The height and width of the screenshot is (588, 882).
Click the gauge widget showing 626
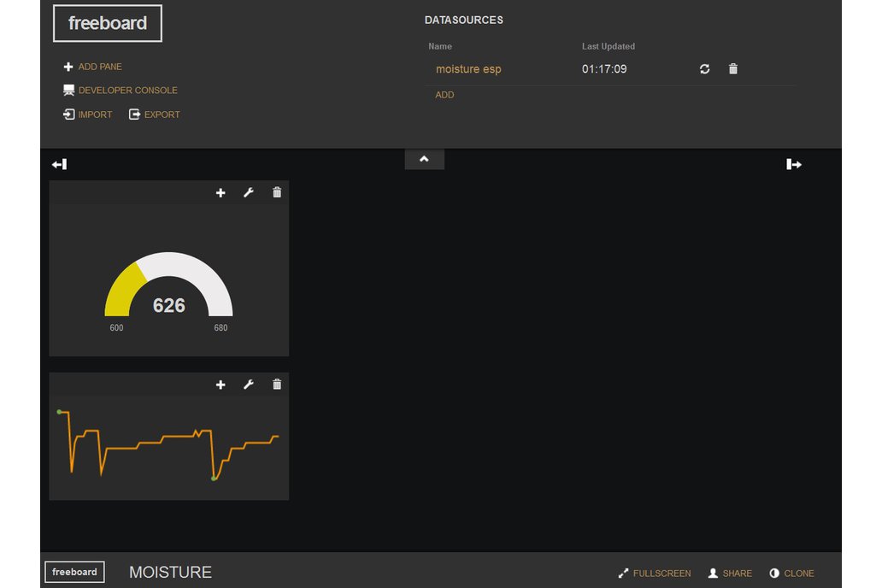click(x=168, y=291)
